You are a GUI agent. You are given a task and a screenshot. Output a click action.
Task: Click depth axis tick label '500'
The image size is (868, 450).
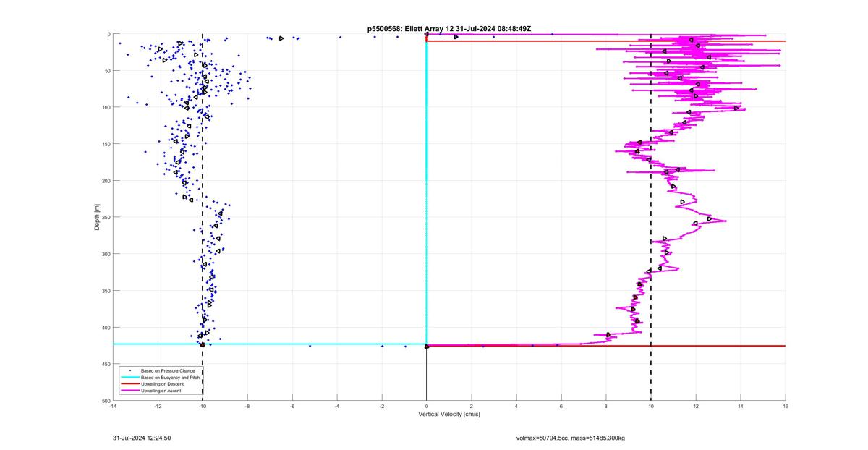[106, 400]
